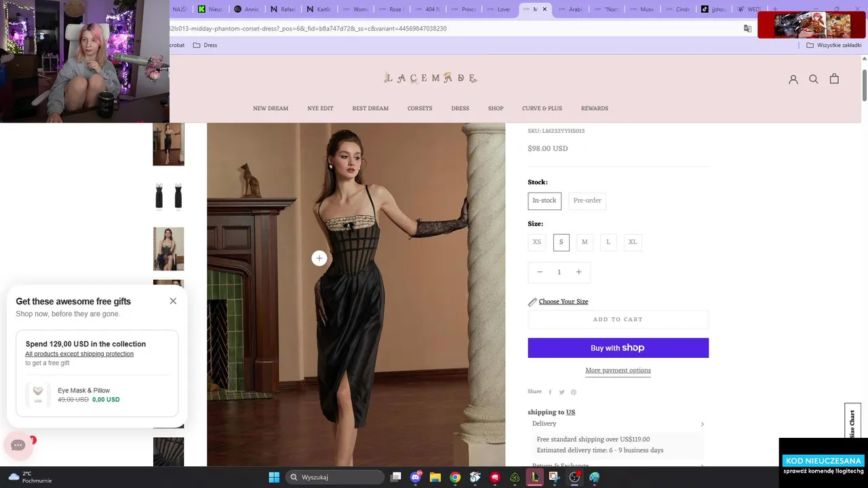Click the quantity input field
868x488 pixels.
tap(559, 272)
